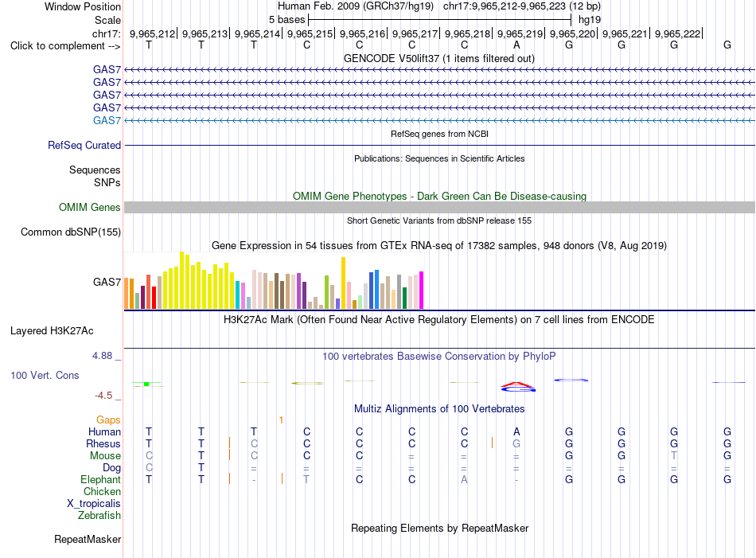Click the 'Human Feb. 2009 (GRCh37/hg19)' title
This screenshot has width=756, height=558.
pyautogui.click(x=356, y=6)
